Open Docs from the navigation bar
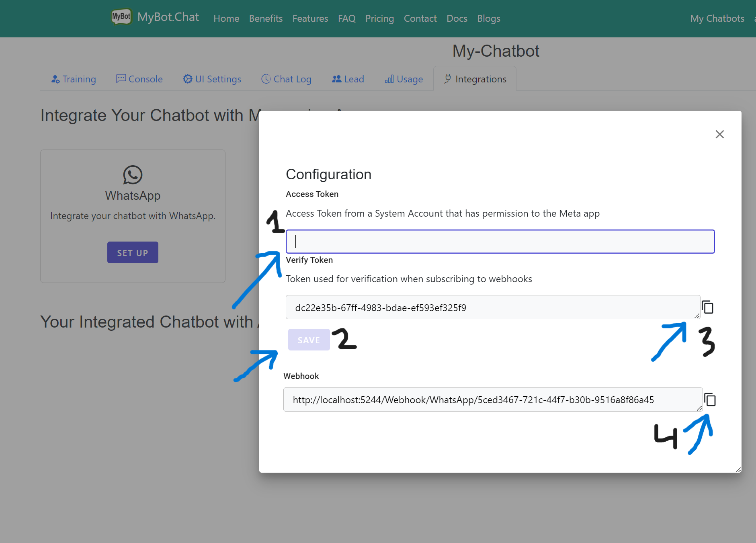The image size is (756, 543). (457, 18)
